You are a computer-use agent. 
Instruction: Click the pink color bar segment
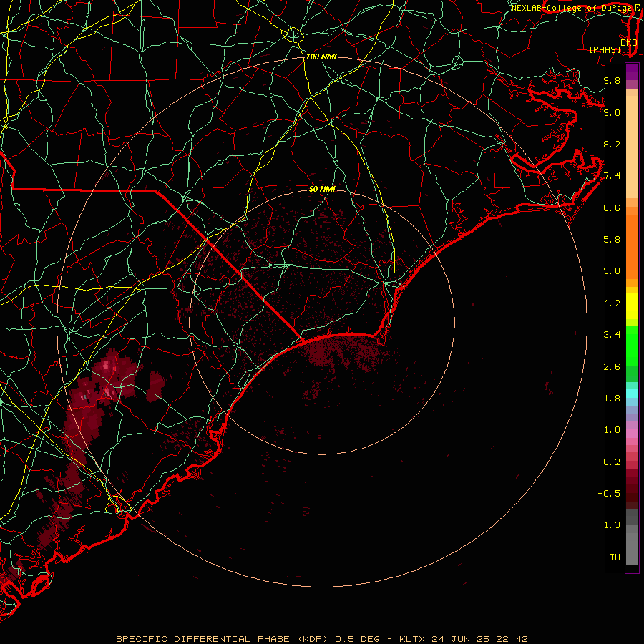click(x=632, y=434)
